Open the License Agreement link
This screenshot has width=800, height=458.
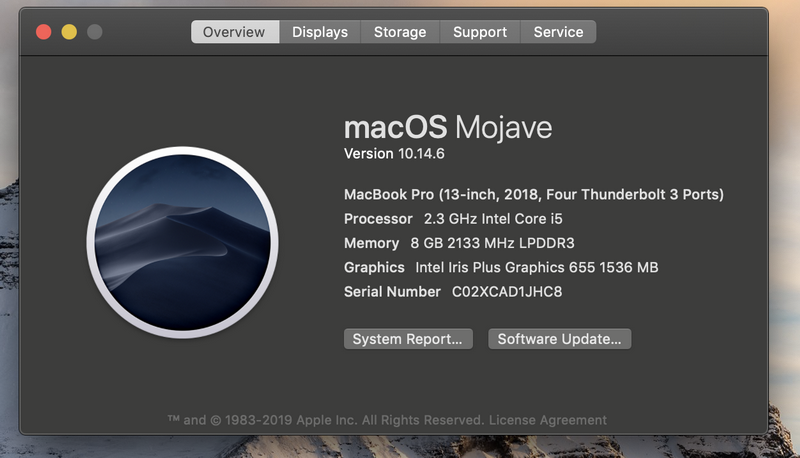click(547, 420)
